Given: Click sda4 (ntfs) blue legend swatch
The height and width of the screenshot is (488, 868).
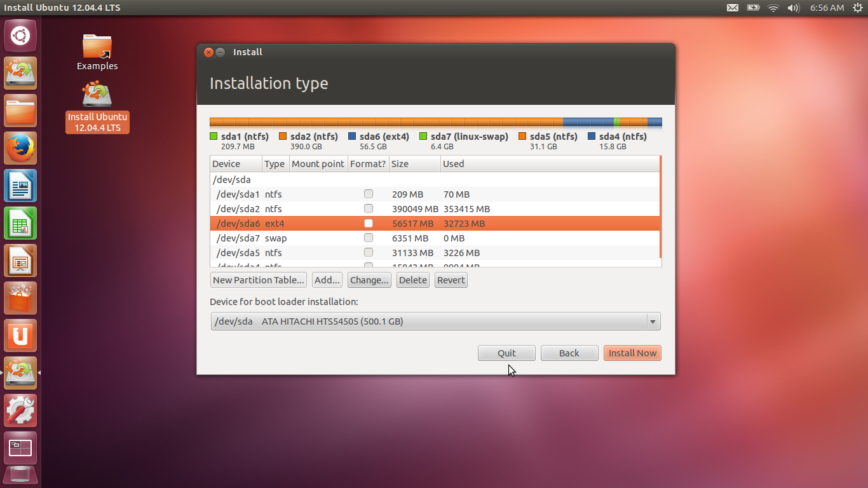Looking at the screenshot, I should (592, 136).
